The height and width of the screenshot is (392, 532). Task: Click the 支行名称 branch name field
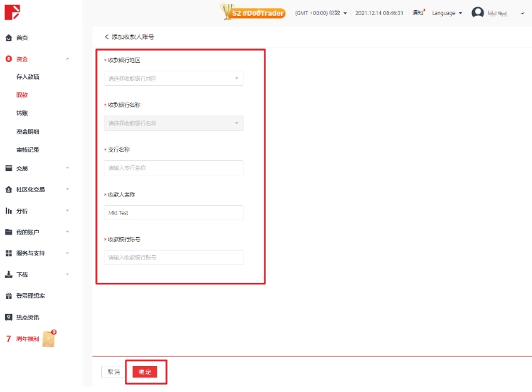[173, 167]
